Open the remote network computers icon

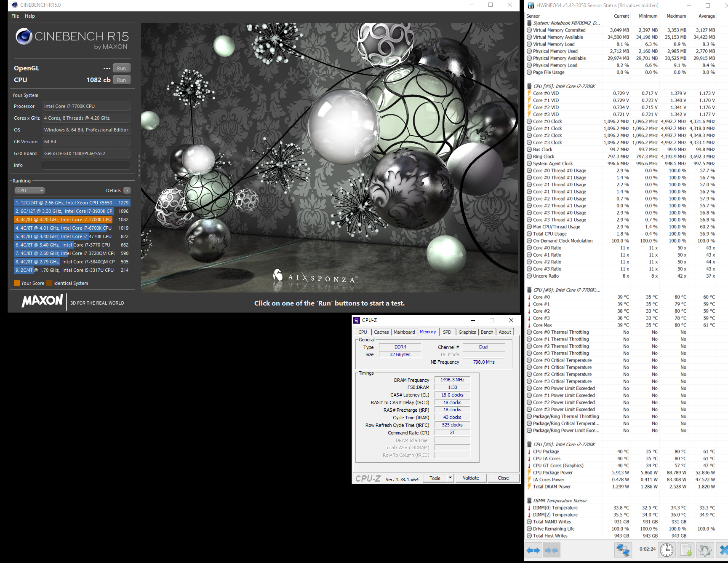(x=623, y=550)
